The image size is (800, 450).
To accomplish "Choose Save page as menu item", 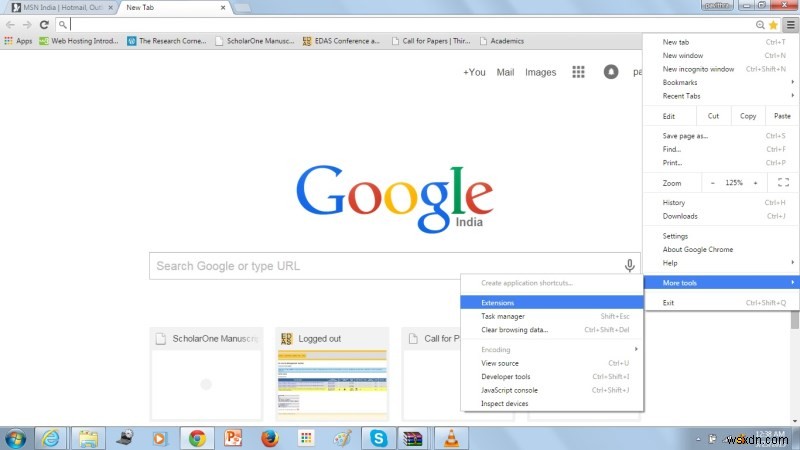I will 721,136.
